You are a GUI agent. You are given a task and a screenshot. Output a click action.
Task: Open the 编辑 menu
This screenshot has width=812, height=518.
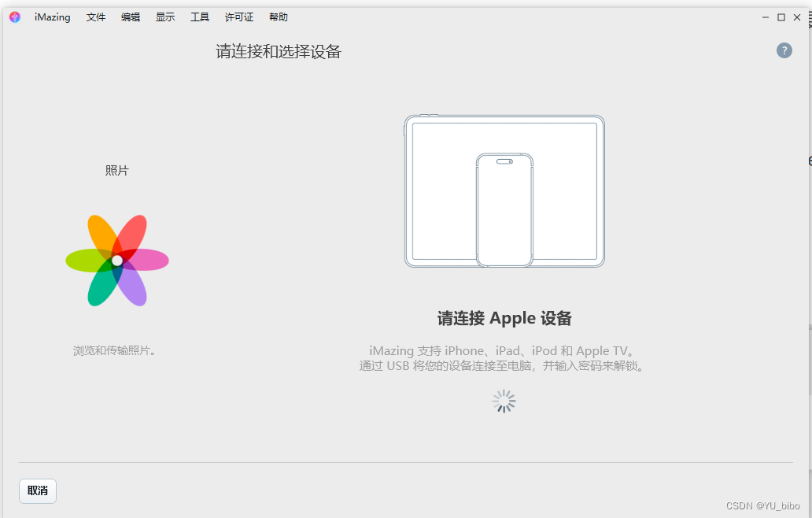131,17
